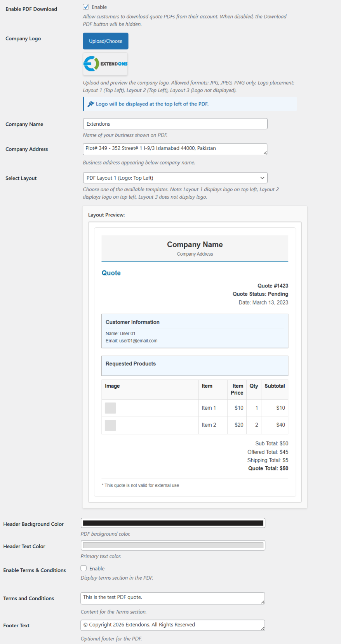Click 'Name: User 01' text
Screen dimensions: 341x644
[120, 334]
